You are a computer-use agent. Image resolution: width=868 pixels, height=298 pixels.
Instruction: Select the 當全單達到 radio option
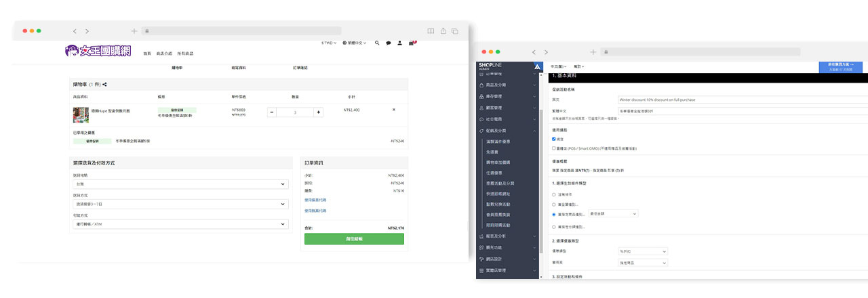click(x=554, y=204)
